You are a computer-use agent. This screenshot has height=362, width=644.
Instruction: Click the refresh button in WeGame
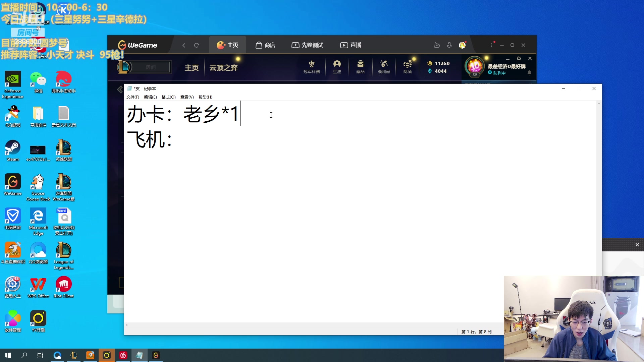tap(197, 45)
